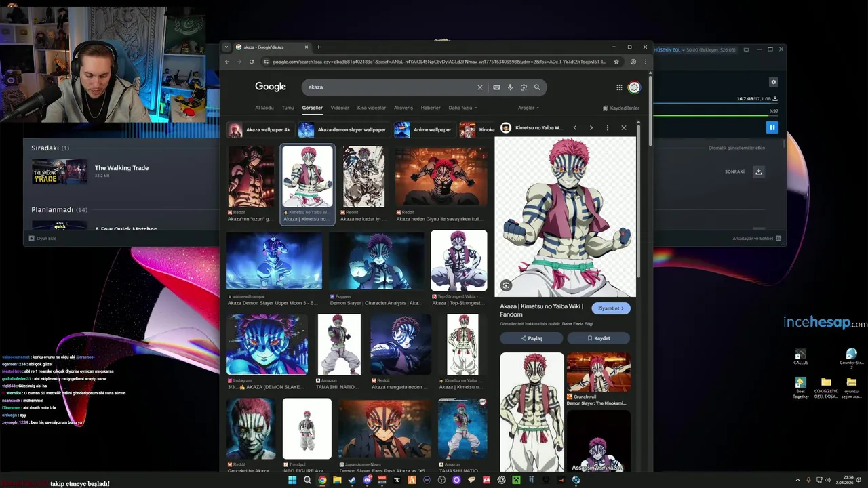Click the magnifier search button

pos(537,87)
